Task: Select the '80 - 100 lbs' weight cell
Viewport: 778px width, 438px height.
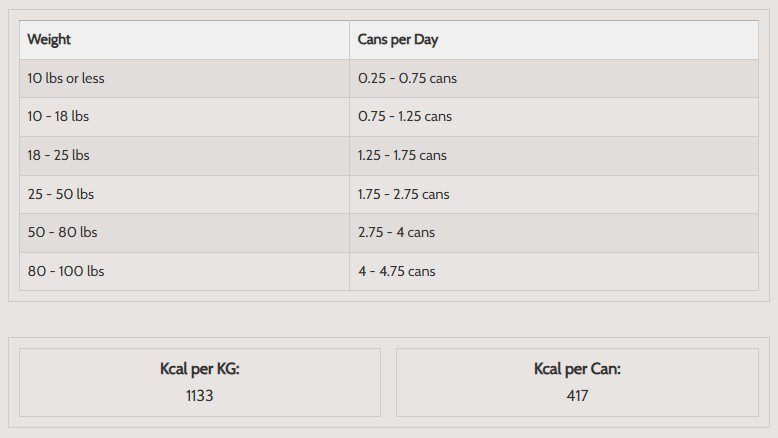Action: pos(66,271)
